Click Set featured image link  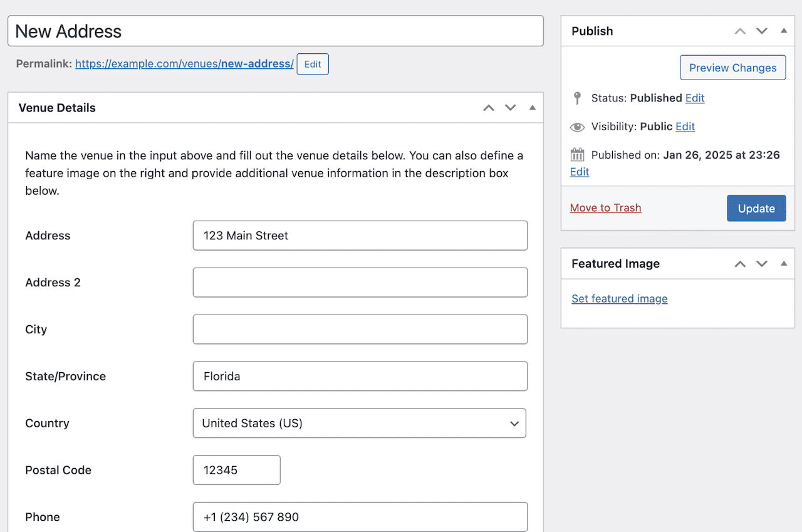[619, 299]
